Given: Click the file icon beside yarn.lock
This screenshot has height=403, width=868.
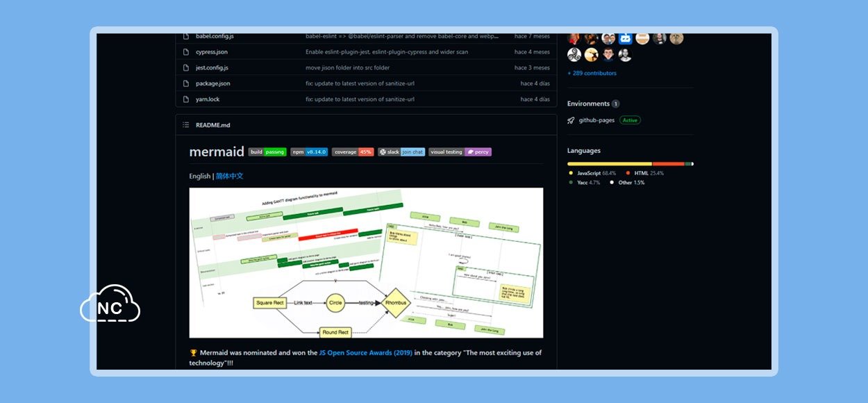Looking at the screenshot, I should click(186, 99).
